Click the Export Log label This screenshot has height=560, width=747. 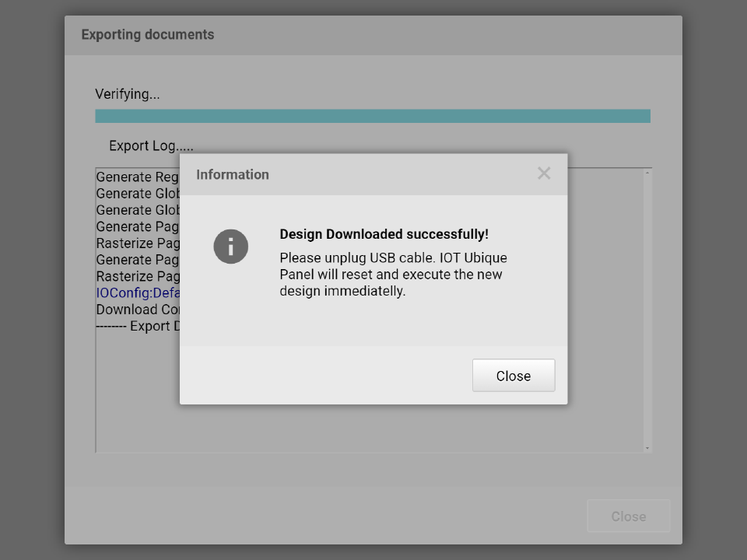pyautogui.click(x=152, y=145)
